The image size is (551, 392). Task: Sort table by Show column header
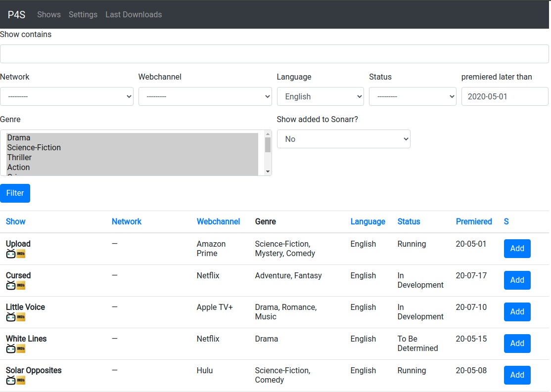(x=15, y=221)
